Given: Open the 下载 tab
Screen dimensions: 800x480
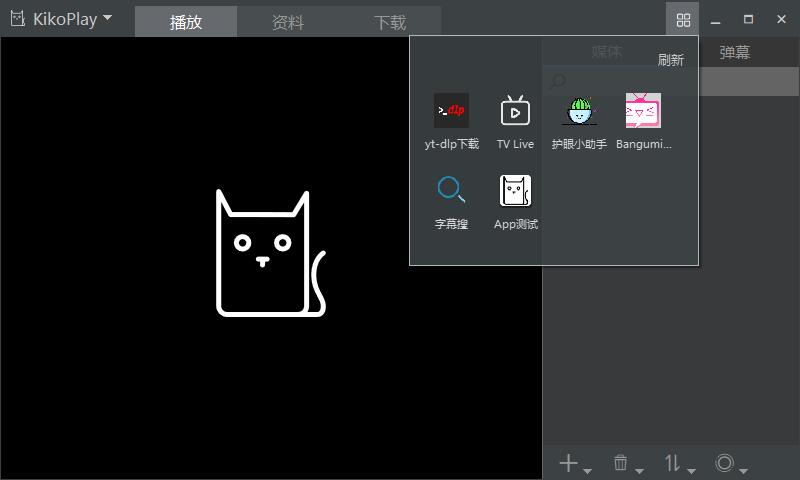Looking at the screenshot, I should [390, 22].
